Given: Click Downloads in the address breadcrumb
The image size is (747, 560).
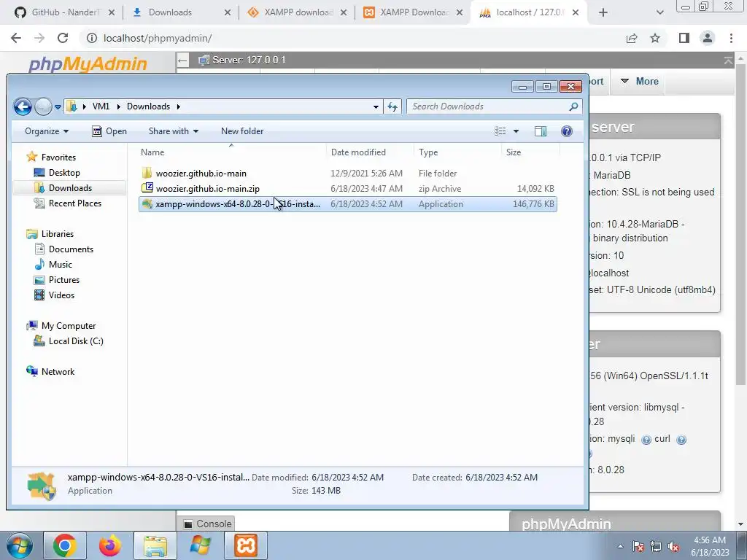Looking at the screenshot, I should [148, 106].
